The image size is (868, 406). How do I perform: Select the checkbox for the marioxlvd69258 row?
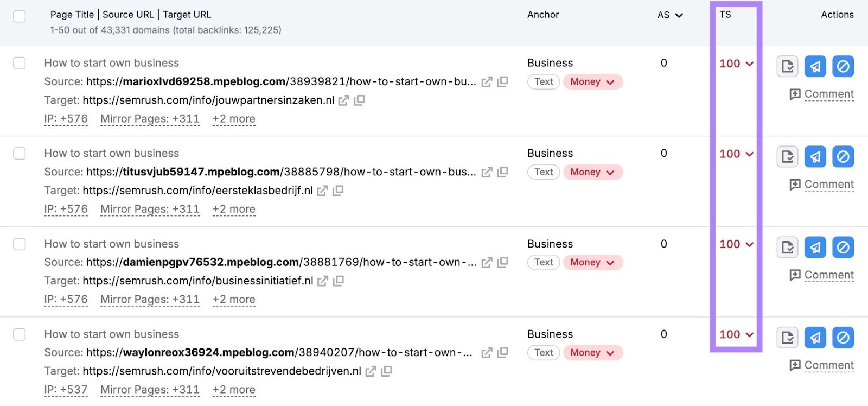click(x=20, y=64)
